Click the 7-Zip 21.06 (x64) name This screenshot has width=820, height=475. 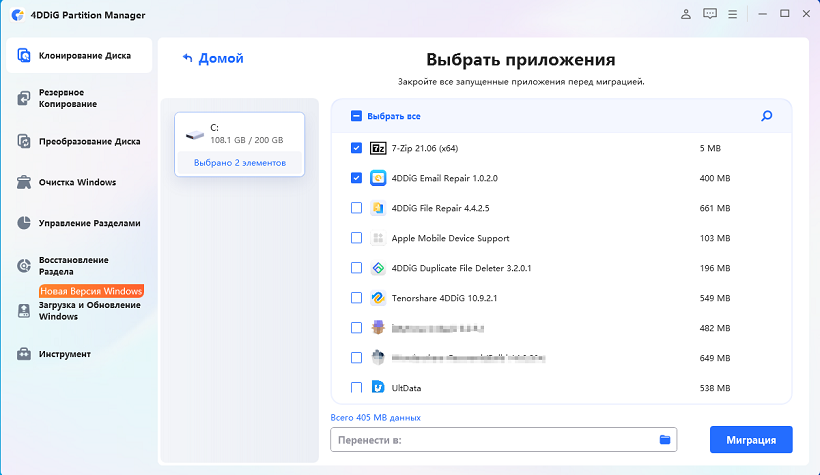tap(425, 148)
